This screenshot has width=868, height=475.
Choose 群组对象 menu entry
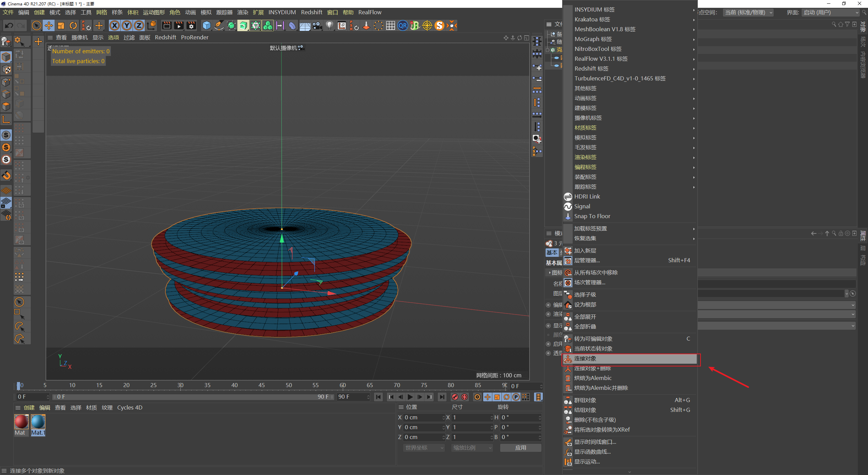pos(630,400)
